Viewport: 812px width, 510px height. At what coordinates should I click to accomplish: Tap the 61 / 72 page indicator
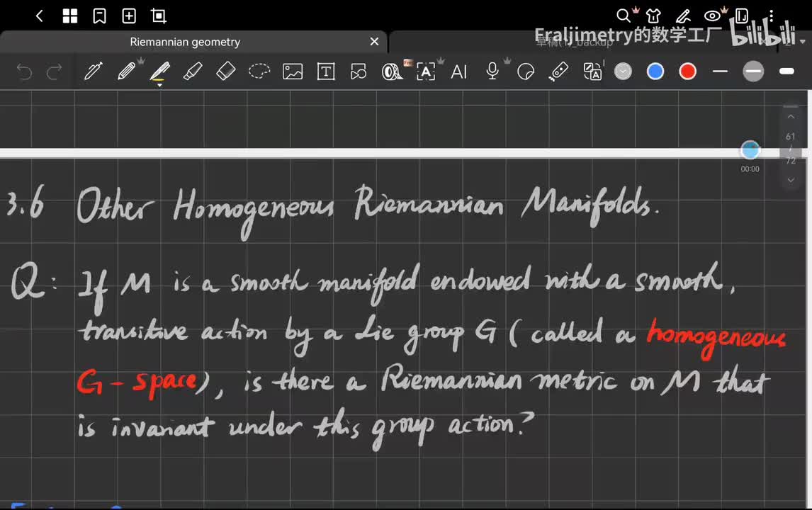tap(790, 149)
